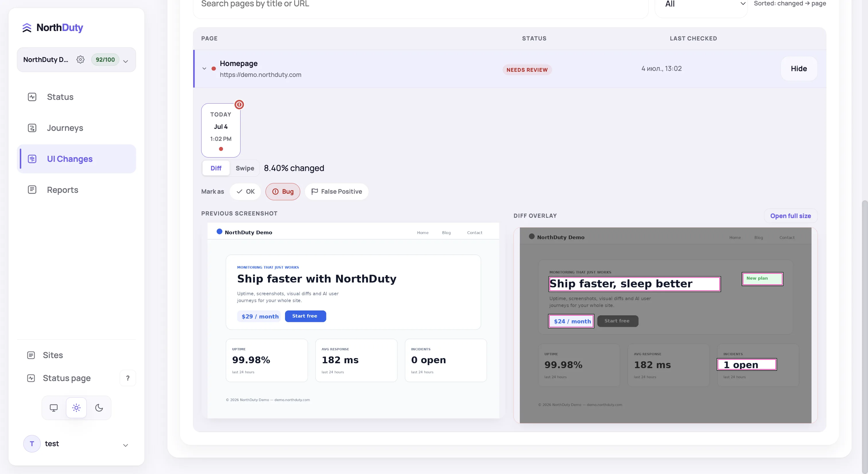Click the Sorted: changed → page label
The width and height of the screenshot is (868, 474).
[x=790, y=3]
